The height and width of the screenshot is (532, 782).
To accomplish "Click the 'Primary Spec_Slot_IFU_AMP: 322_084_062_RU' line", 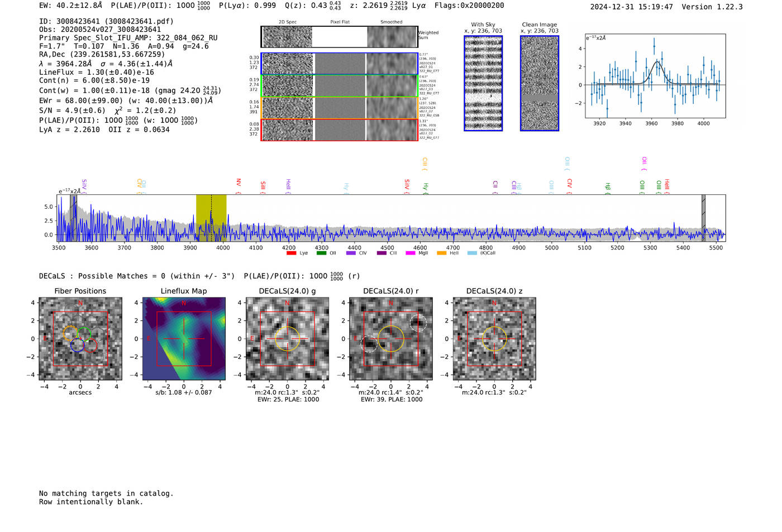I will [128, 38].
